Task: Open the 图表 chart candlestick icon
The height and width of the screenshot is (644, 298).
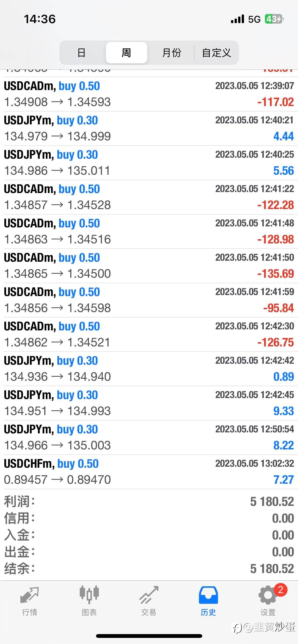Action: tap(89, 595)
